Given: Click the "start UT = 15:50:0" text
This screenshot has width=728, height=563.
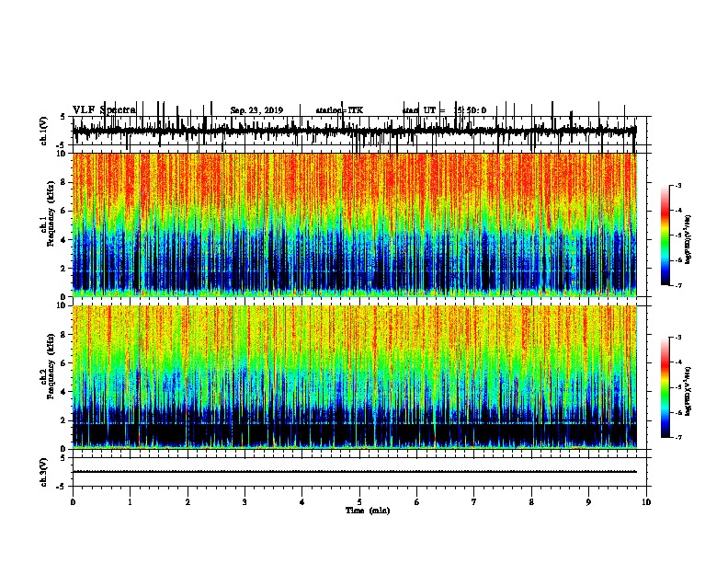Looking at the screenshot, I should pos(444,110).
